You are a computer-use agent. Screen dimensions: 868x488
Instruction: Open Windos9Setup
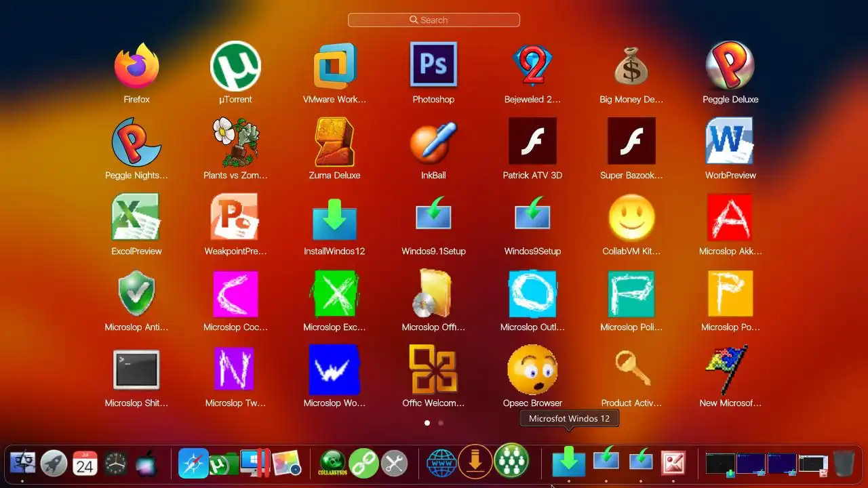[x=532, y=213]
